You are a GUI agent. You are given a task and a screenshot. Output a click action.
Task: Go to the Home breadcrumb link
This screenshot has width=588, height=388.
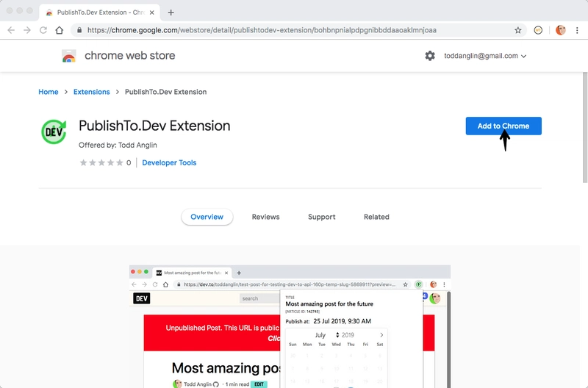[49, 92]
